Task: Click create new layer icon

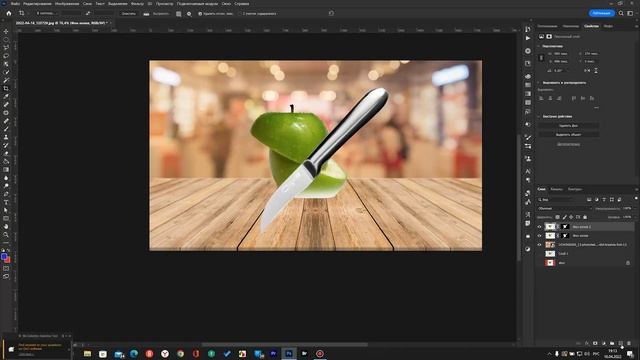Action: (x=620, y=343)
